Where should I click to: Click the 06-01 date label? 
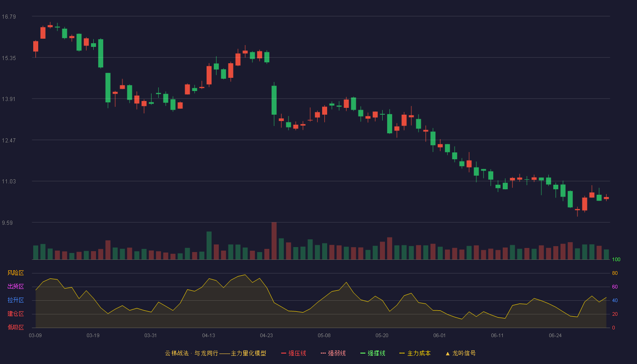click(440, 335)
